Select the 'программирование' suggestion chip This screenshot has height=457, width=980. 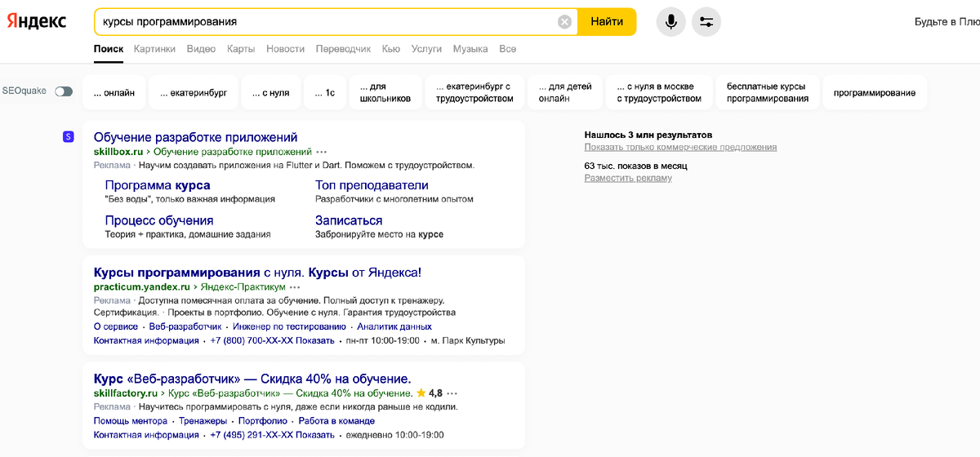click(x=875, y=92)
